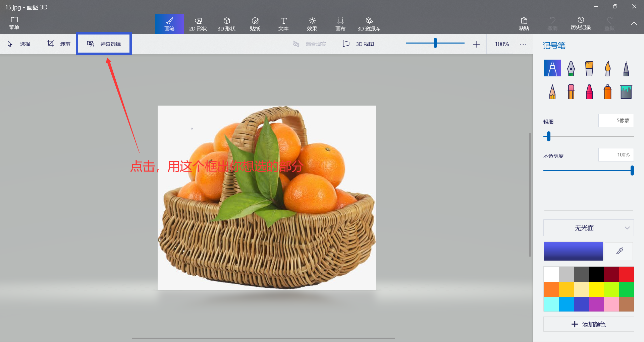The image size is (644, 342).
Task: Select the spray can tool
Action: 608,91
